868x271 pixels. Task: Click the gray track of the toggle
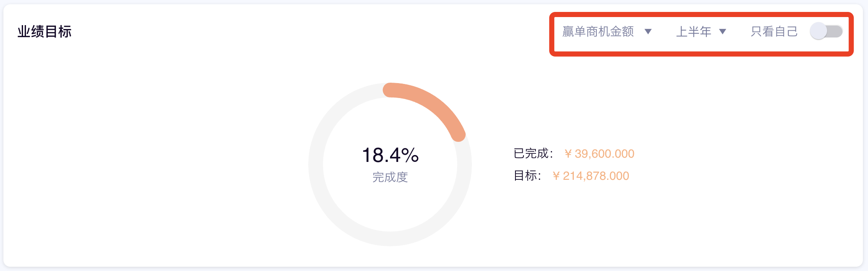click(x=835, y=32)
